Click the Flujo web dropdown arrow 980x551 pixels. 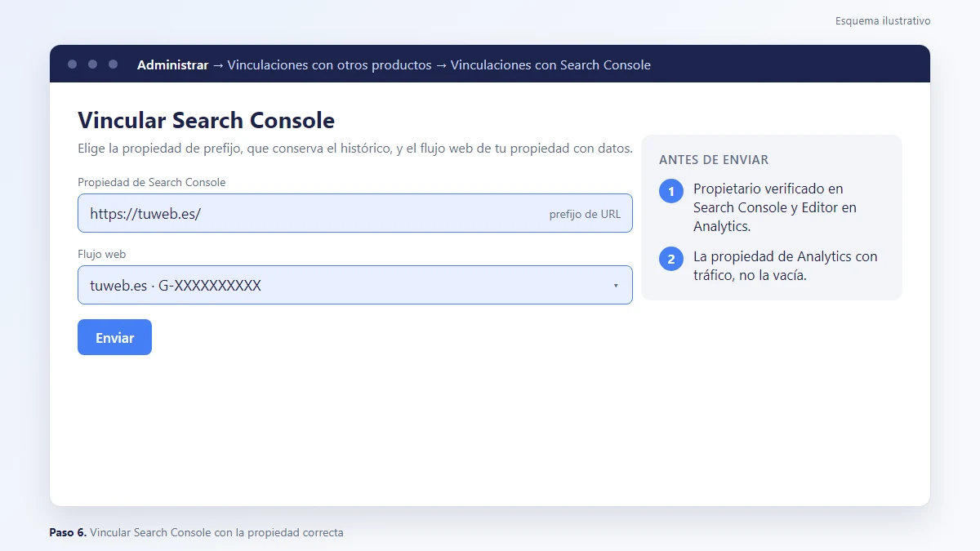coord(616,286)
